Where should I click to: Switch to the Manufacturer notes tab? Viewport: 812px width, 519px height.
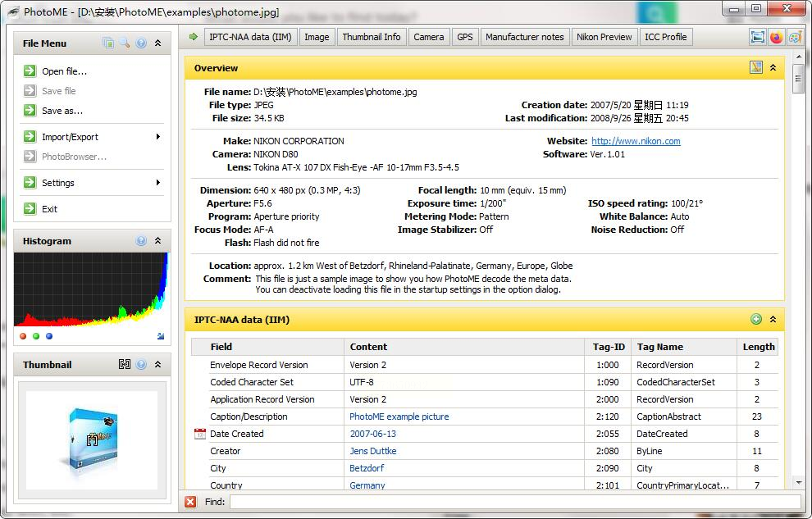point(524,37)
